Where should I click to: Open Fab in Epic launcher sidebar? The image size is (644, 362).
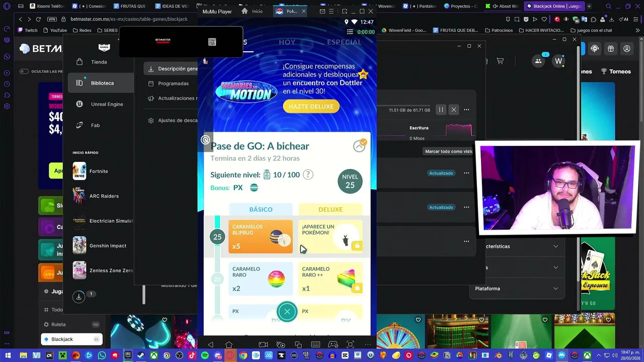[101, 125]
